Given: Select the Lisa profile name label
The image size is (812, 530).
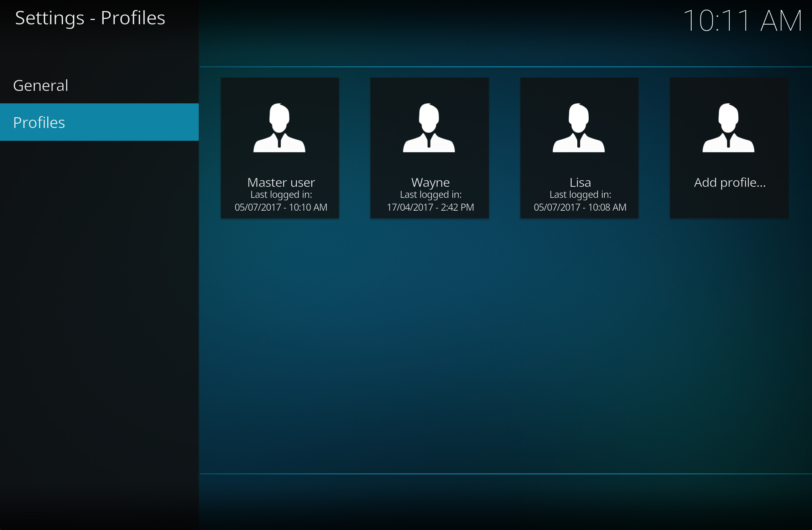Looking at the screenshot, I should coord(580,182).
